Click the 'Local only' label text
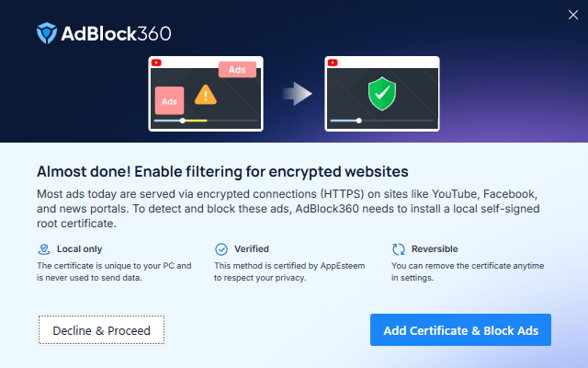 80,249
